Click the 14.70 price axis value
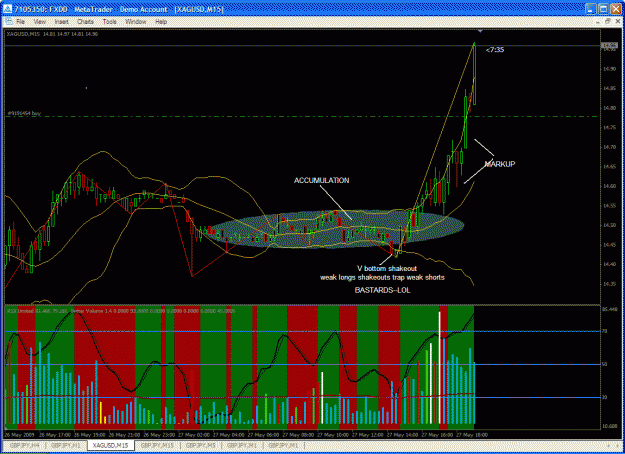625x454 pixels. click(610, 147)
